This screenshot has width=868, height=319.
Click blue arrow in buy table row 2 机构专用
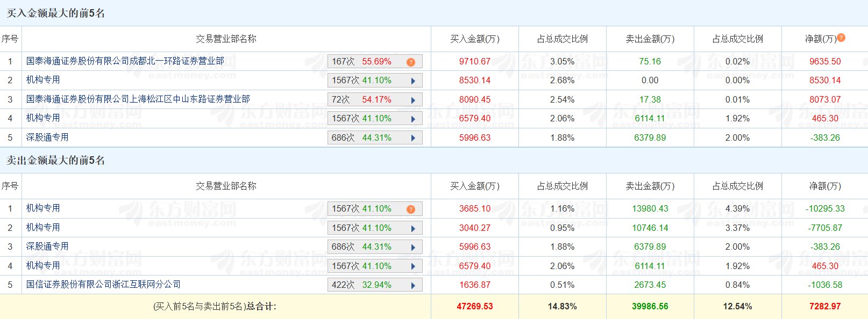(413, 81)
